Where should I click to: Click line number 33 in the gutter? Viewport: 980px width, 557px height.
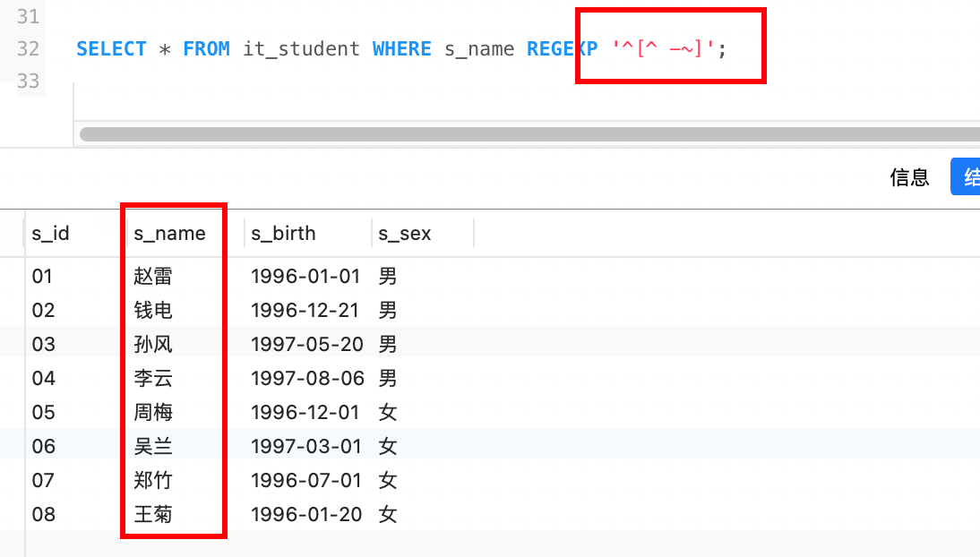click(x=29, y=81)
